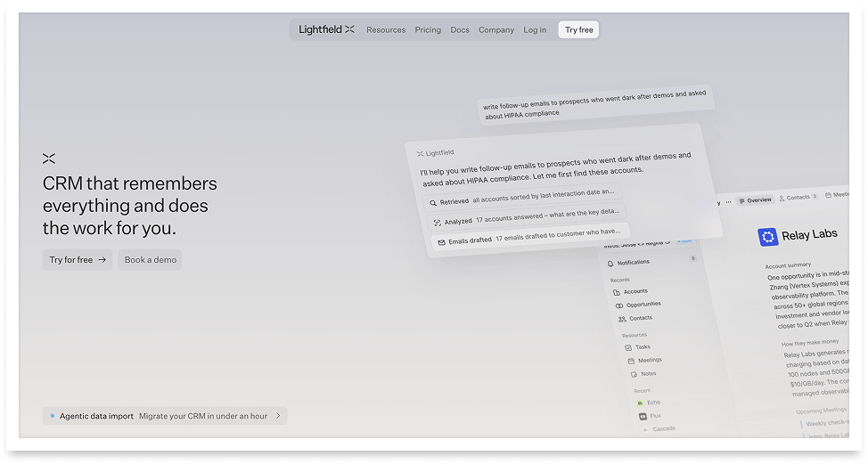Image resolution: width=868 pixels, height=464 pixels.
Task: Open the Docs link
Action: click(x=460, y=30)
